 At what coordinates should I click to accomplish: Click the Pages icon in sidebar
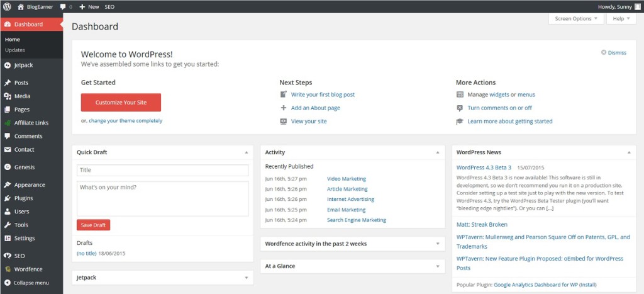(8, 110)
